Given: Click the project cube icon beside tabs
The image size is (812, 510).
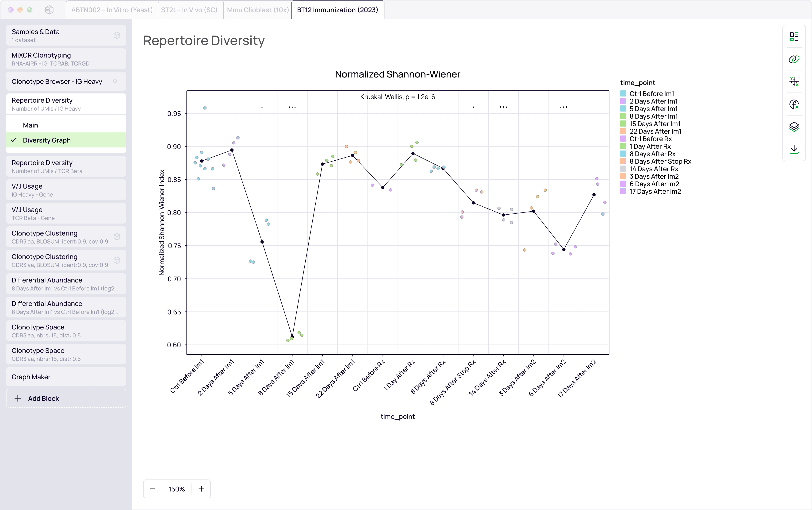Looking at the screenshot, I should click(x=49, y=10).
